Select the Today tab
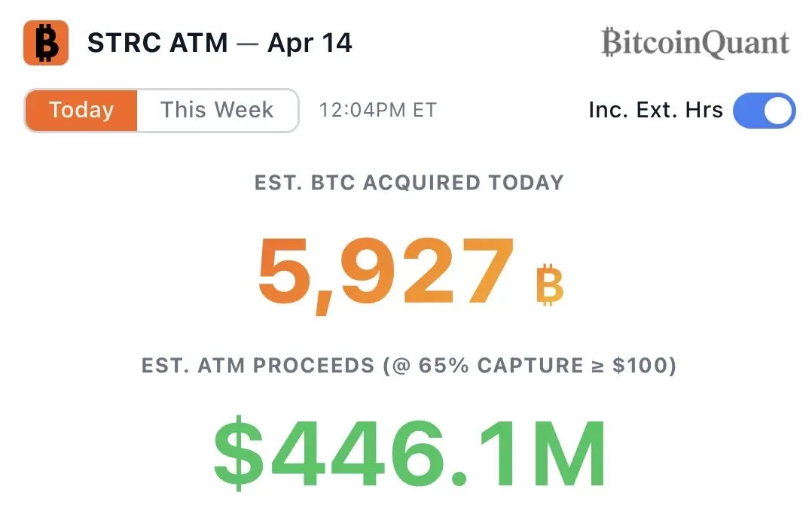The image size is (812, 520). [81, 110]
